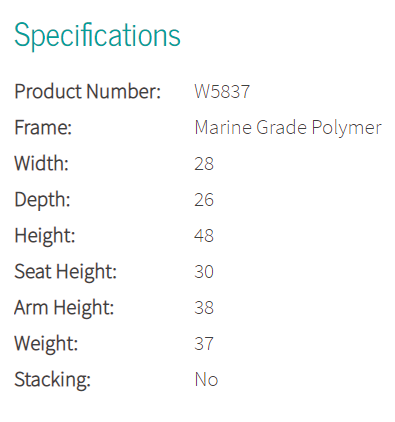The image size is (395, 422).
Task: Click the Stacking value No
Action: pyautogui.click(x=206, y=380)
